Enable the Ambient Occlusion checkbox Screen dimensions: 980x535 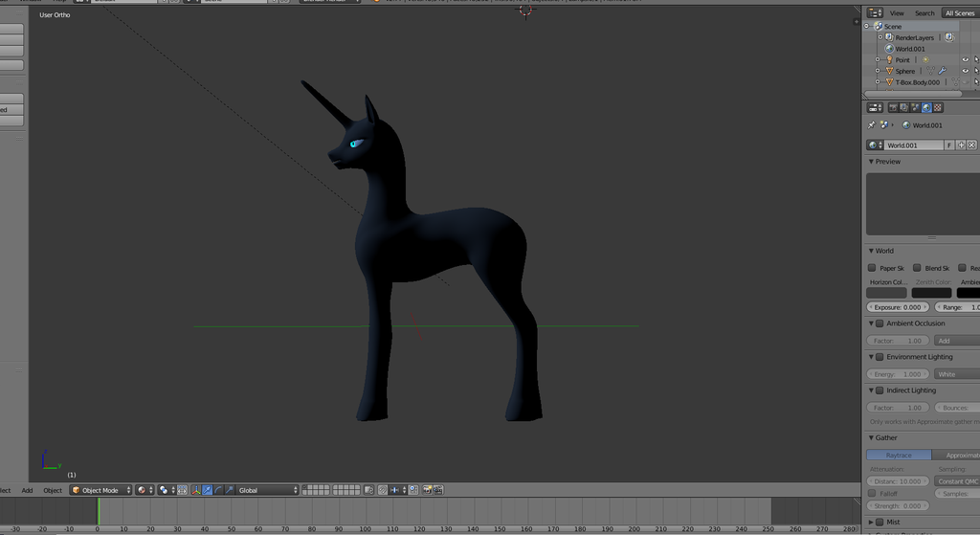click(x=880, y=323)
